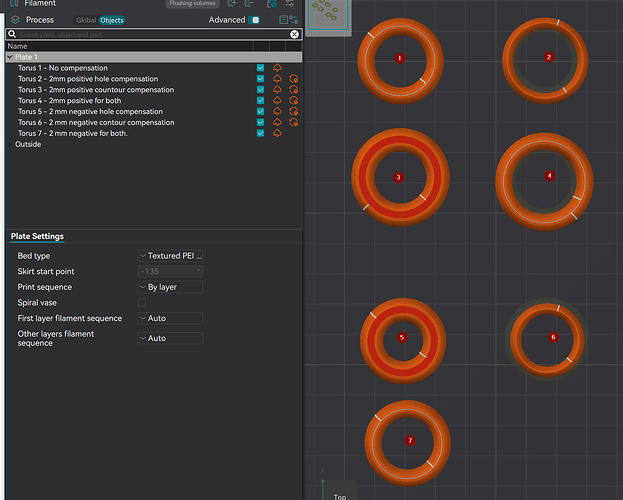
Task: Open First layer filament sequence dropdown
Action: (x=170, y=318)
